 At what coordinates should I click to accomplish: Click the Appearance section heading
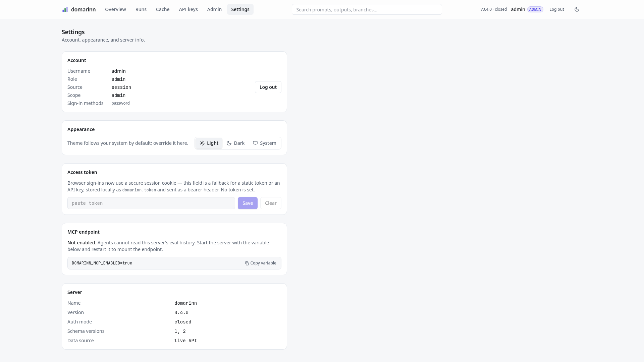click(x=81, y=129)
